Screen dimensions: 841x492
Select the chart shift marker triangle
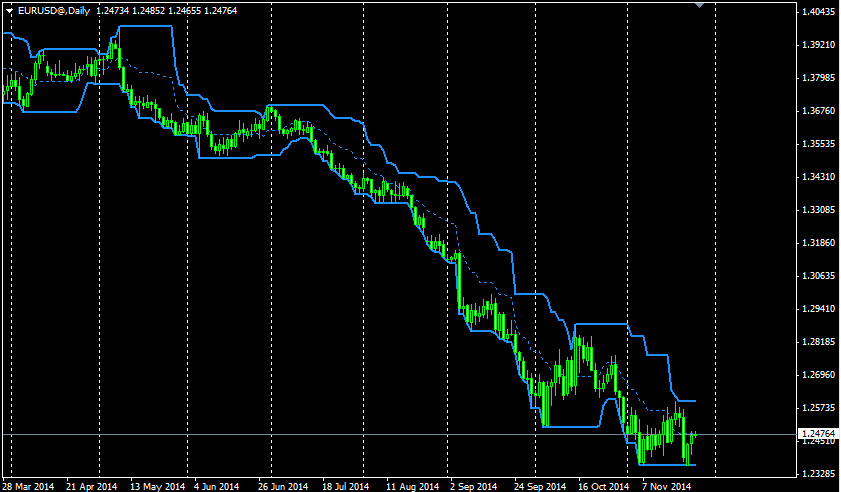(699, 5)
